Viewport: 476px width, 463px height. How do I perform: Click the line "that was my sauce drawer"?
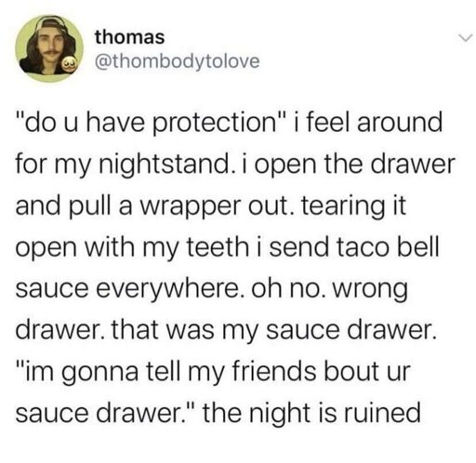pos(273,330)
